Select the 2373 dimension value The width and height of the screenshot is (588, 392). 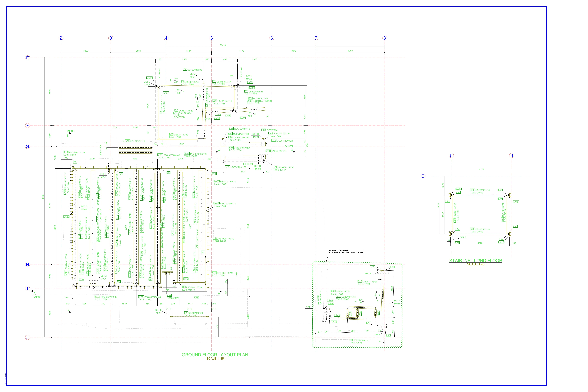coord(255,59)
